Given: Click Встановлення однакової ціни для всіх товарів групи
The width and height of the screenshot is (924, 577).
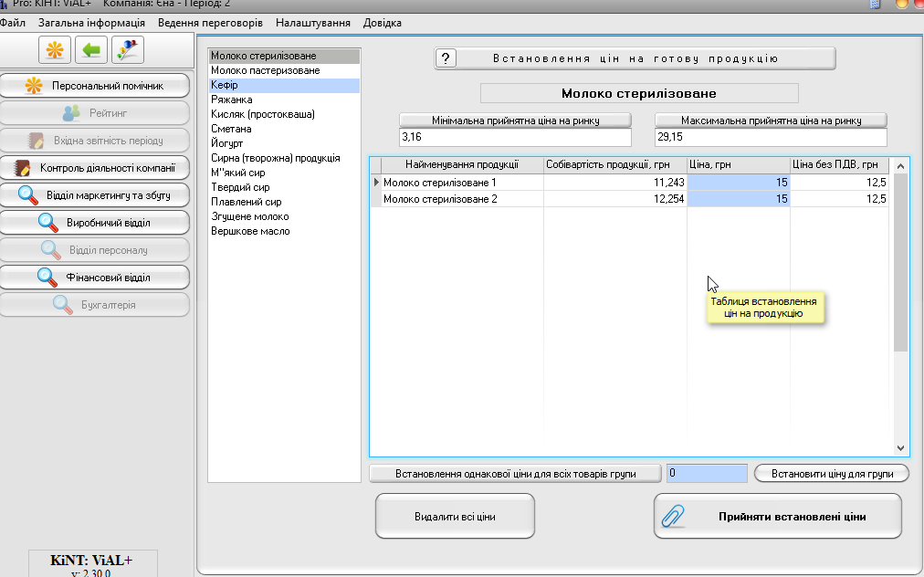Looking at the screenshot, I should 515,473.
